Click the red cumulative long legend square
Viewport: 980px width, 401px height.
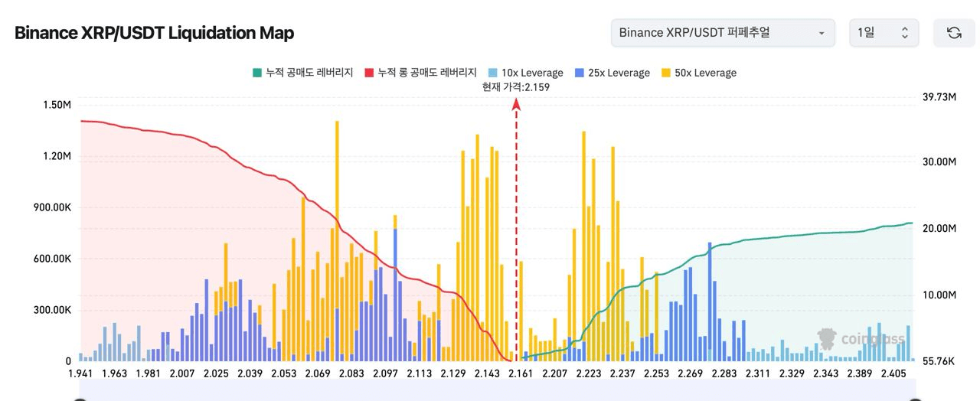click(x=370, y=73)
